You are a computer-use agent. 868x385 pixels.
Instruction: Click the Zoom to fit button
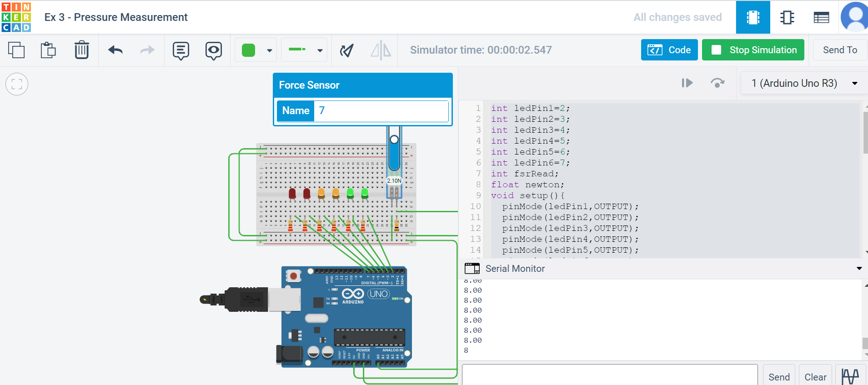pos(17,84)
